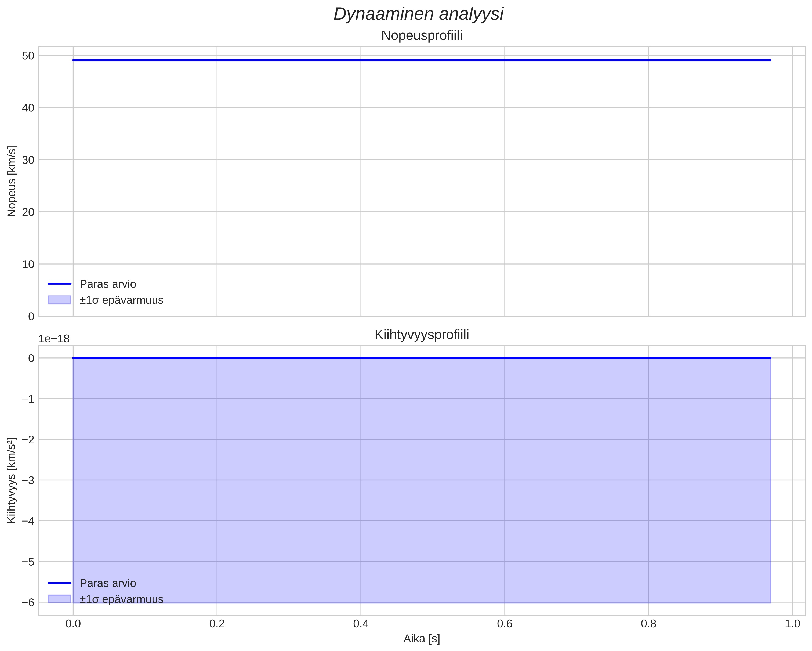The image size is (812, 651).
Task: Click 'Paras arvio' label in top legend
Action: coord(108,284)
